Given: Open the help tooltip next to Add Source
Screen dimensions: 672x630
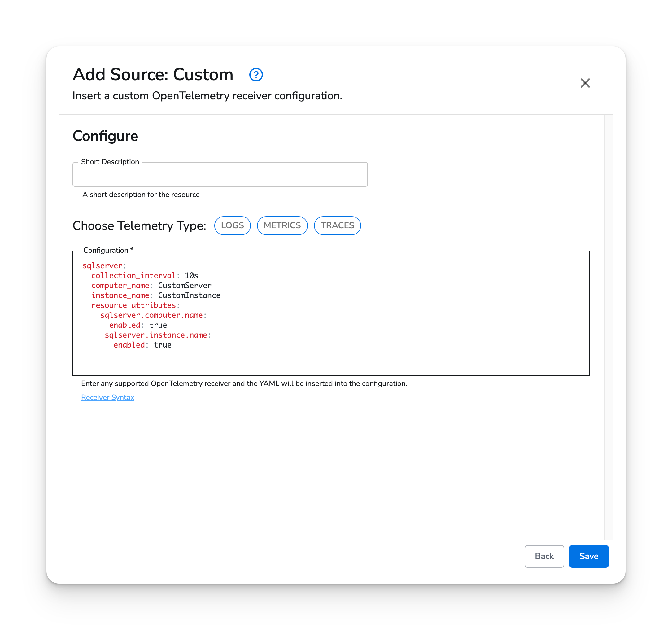Looking at the screenshot, I should pyautogui.click(x=256, y=75).
